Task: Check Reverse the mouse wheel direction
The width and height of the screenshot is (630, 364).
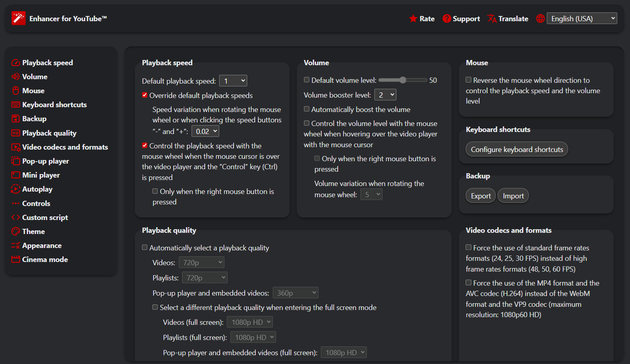Action: pos(468,80)
